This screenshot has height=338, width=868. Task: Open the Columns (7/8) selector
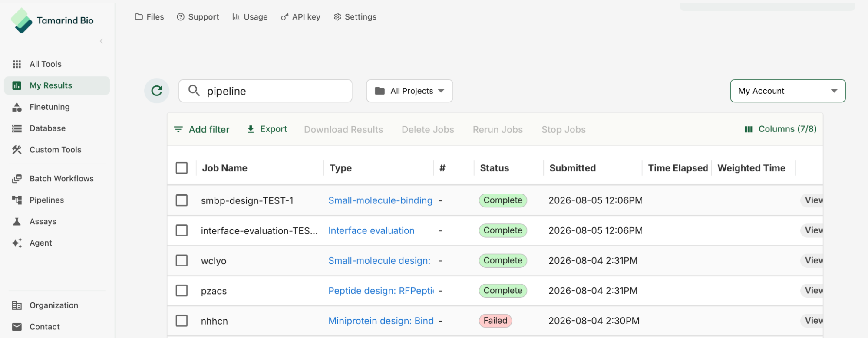(x=780, y=129)
